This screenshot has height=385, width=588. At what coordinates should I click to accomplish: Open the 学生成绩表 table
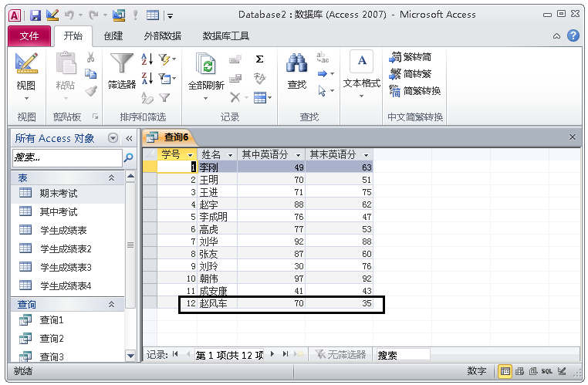[x=67, y=231]
